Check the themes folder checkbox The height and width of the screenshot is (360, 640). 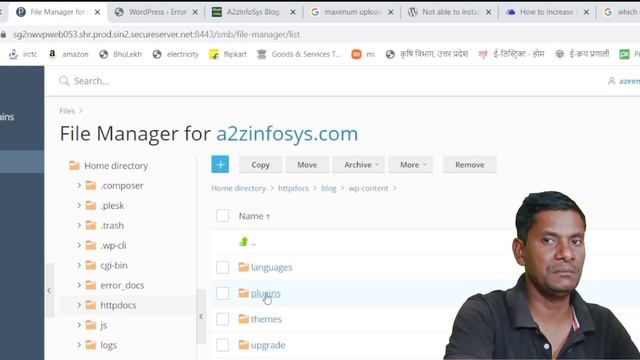click(222, 319)
